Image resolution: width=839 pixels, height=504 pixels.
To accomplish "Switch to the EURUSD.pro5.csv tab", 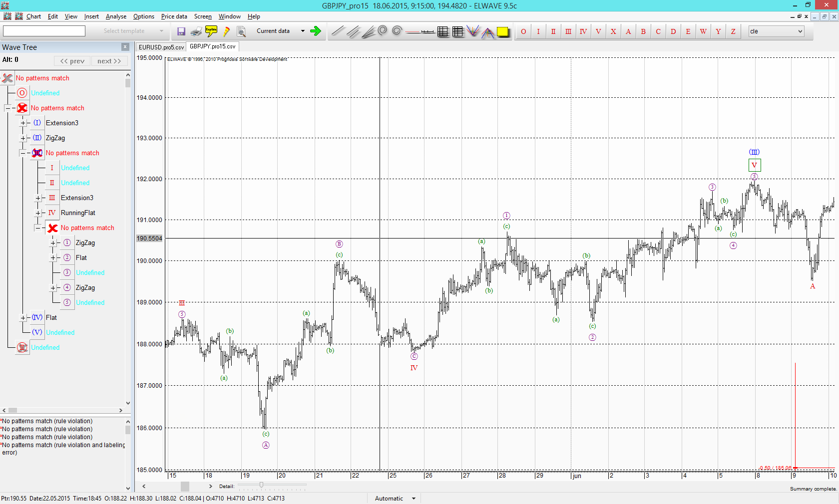I will pos(161,47).
